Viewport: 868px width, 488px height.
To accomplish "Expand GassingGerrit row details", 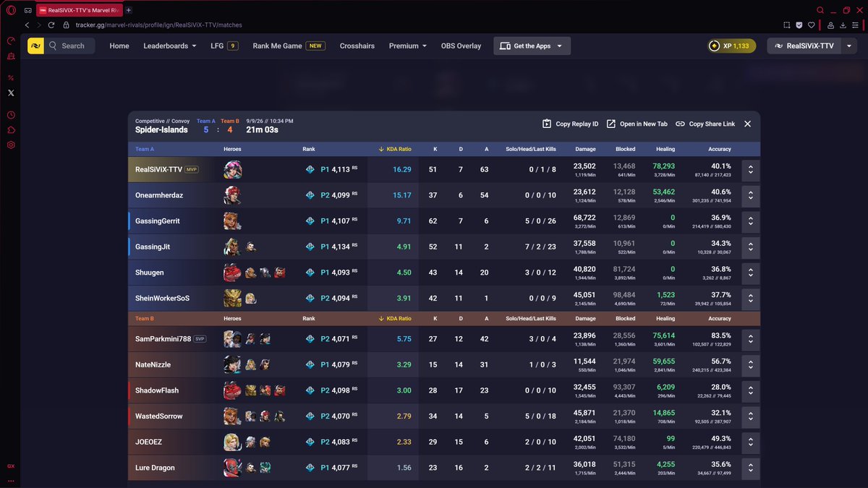I will coord(751,221).
